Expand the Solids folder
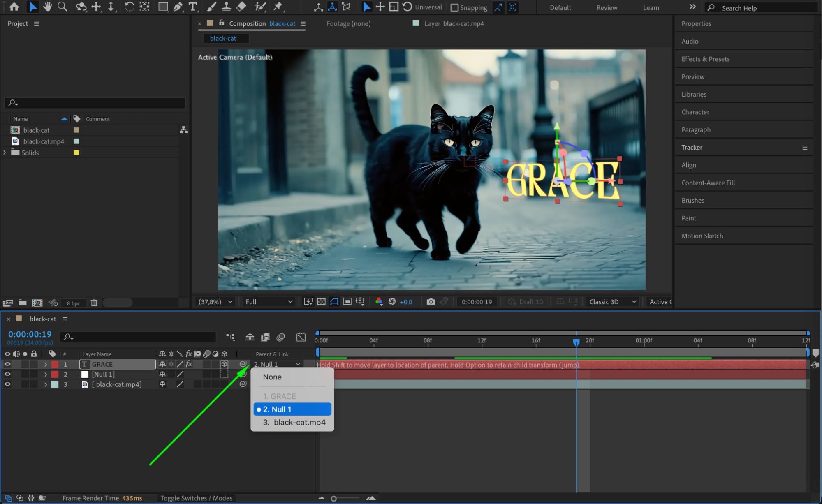 point(5,153)
